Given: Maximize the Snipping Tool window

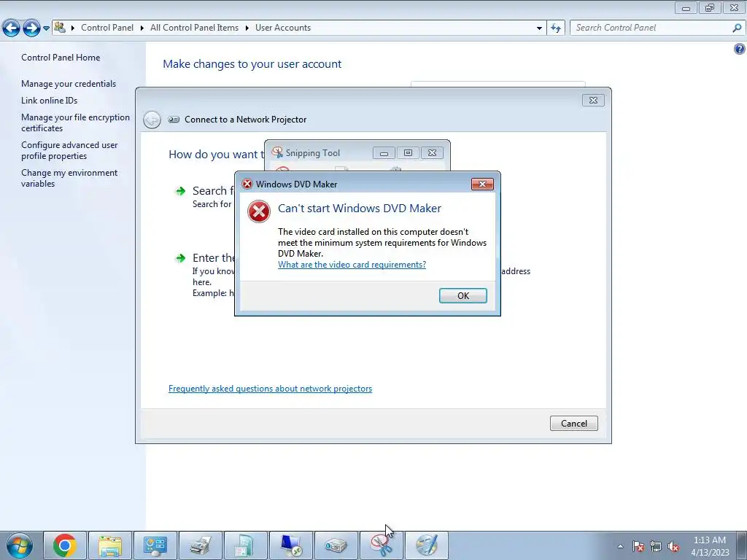Looking at the screenshot, I should (x=408, y=153).
